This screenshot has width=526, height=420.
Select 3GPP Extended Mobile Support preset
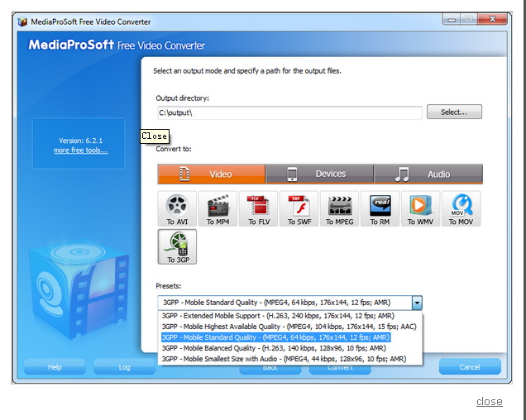pos(278,316)
